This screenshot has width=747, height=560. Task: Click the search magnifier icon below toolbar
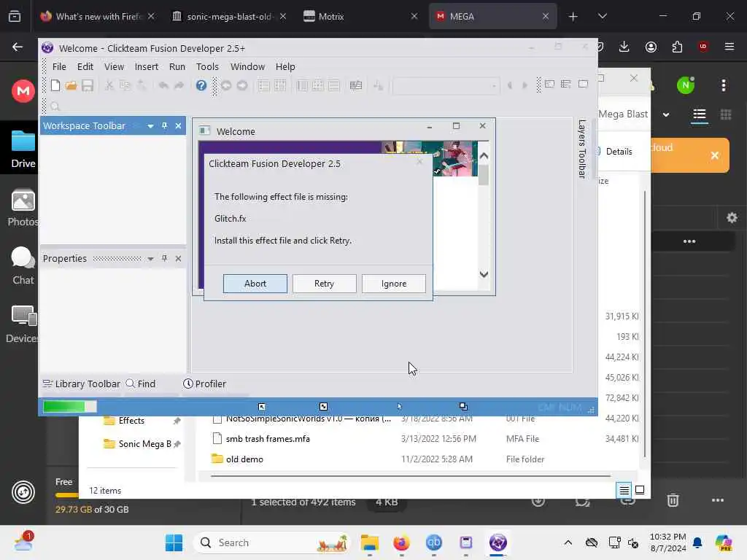click(x=55, y=106)
